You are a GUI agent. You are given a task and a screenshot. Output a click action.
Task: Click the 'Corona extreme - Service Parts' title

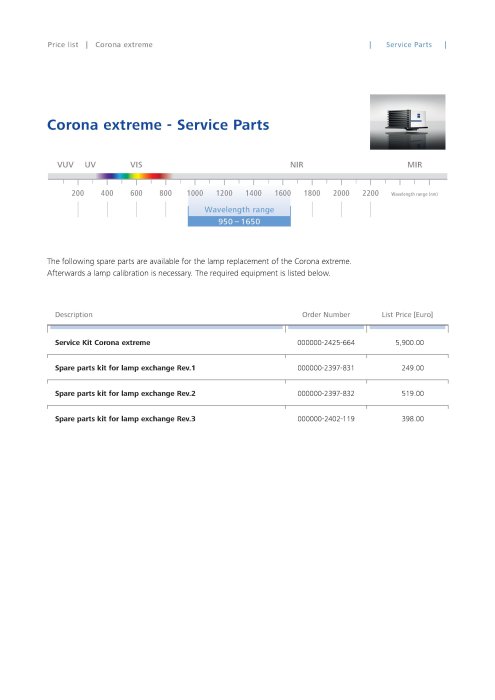click(x=158, y=125)
